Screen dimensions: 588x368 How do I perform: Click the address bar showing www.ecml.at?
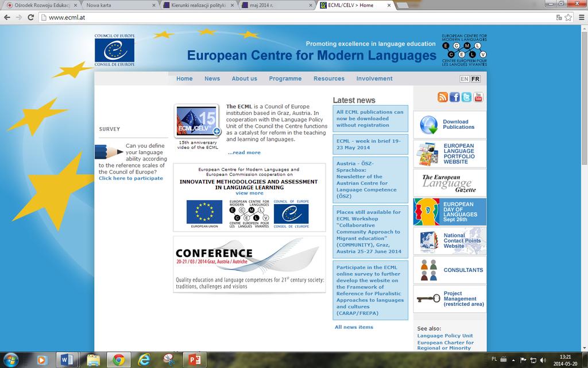[x=296, y=17]
